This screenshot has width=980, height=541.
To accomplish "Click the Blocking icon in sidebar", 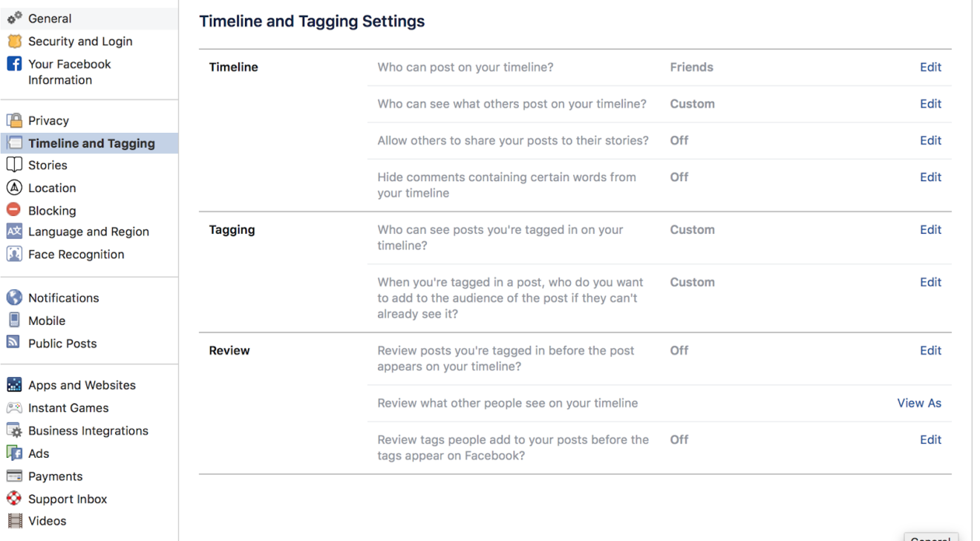I will point(16,210).
